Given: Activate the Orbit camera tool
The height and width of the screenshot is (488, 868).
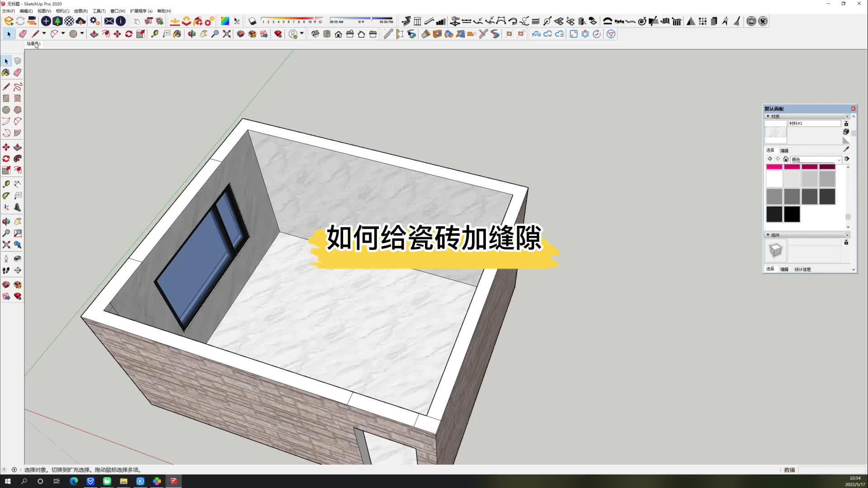Looking at the screenshot, I should coord(6,221).
